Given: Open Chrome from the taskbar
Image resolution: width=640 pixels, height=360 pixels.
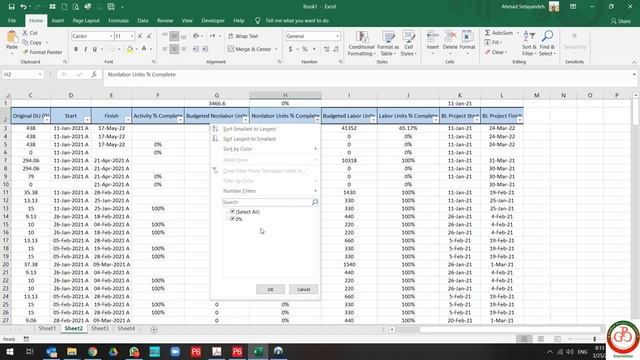Looking at the screenshot, I should 93,351.
